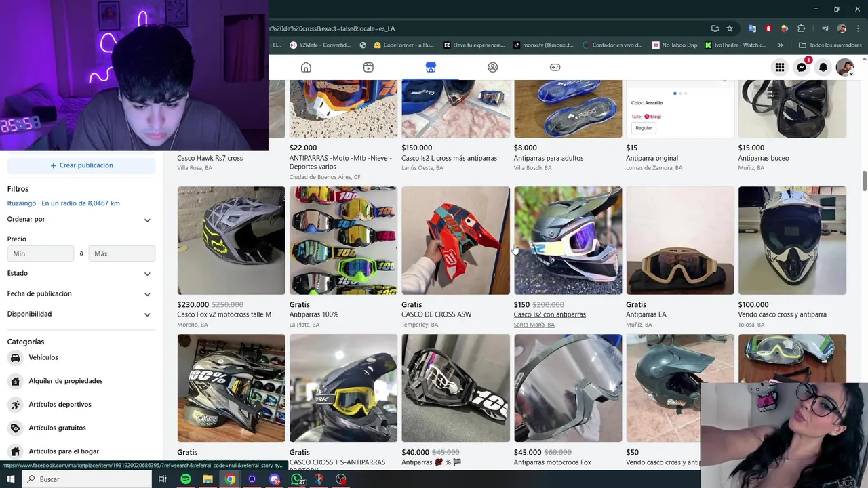This screenshot has height=488, width=868.
Task: Switch to Chrome in the taskbar
Action: click(231, 479)
